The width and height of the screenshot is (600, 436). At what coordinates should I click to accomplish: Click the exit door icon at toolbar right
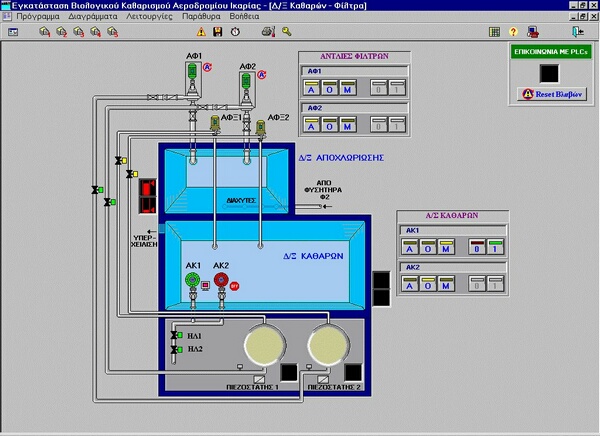tap(579, 32)
